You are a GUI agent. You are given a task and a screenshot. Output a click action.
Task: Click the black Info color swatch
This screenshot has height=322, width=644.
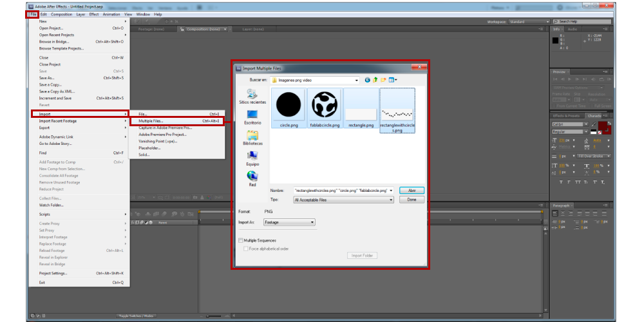pos(555,40)
